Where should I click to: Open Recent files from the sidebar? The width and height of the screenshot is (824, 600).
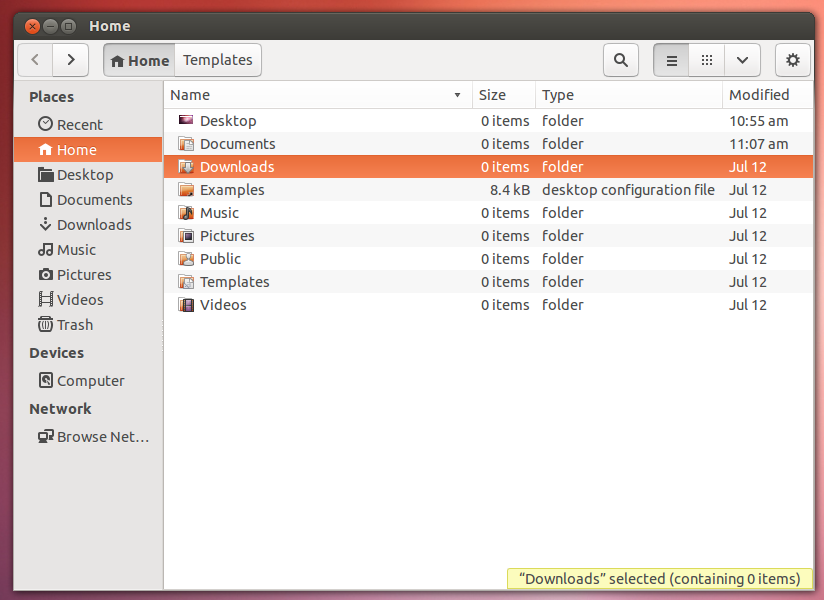pos(78,124)
